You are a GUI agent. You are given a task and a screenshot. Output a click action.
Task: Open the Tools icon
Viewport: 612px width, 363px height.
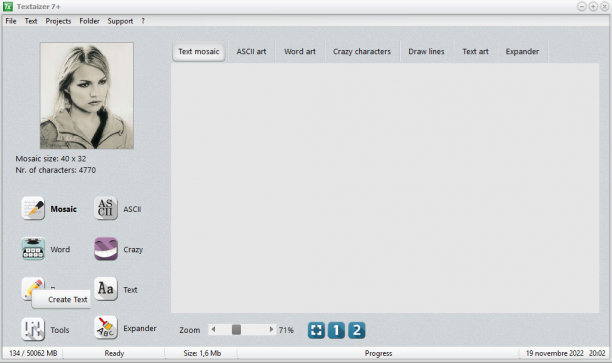click(33, 329)
